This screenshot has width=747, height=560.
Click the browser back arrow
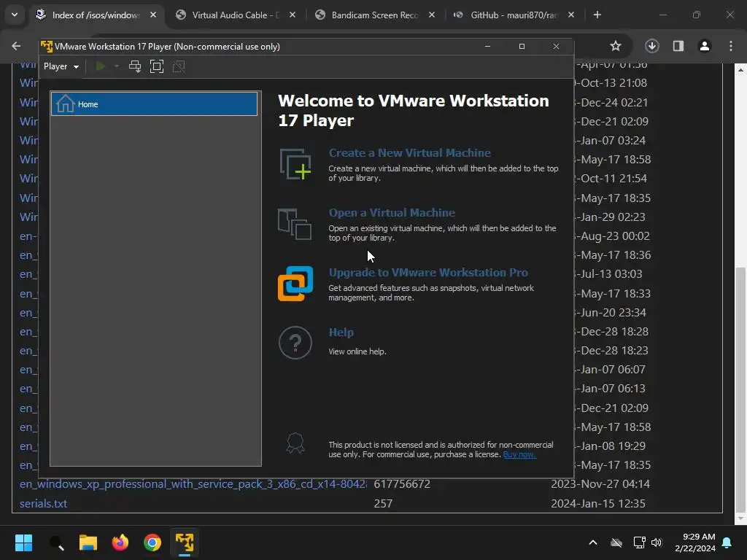[16, 46]
